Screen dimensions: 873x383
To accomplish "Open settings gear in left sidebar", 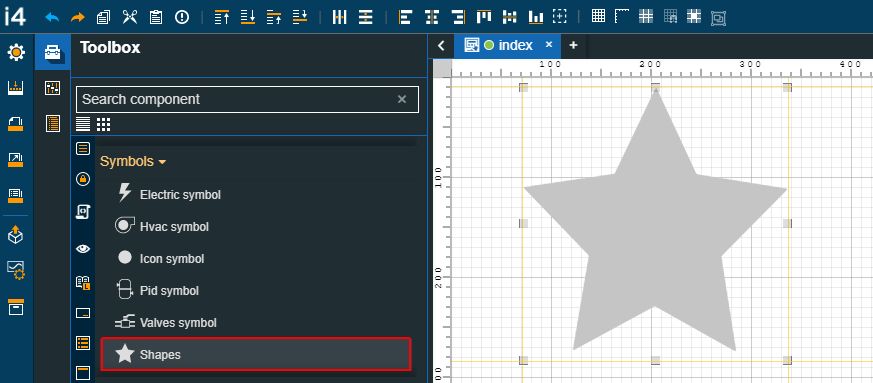I will (x=16, y=53).
